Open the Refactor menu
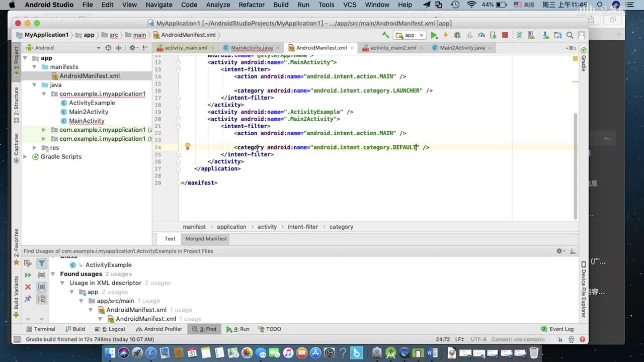This screenshot has width=644, height=362. pos(252,5)
